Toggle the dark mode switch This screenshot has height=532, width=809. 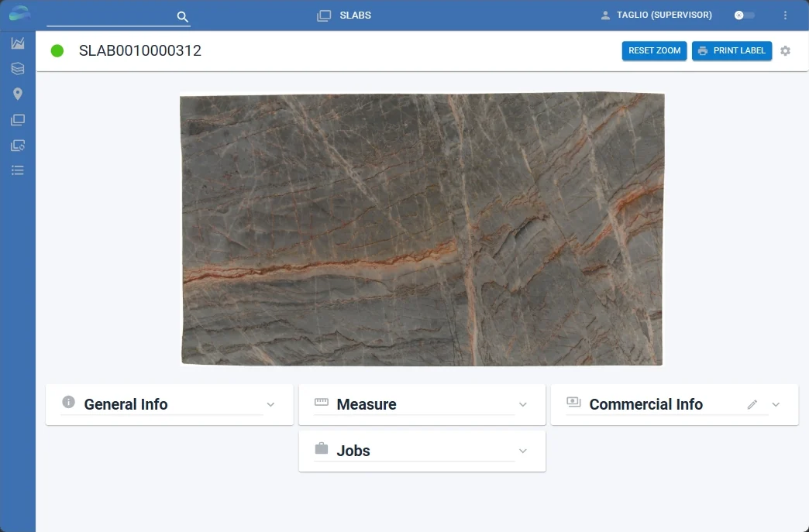coord(744,15)
